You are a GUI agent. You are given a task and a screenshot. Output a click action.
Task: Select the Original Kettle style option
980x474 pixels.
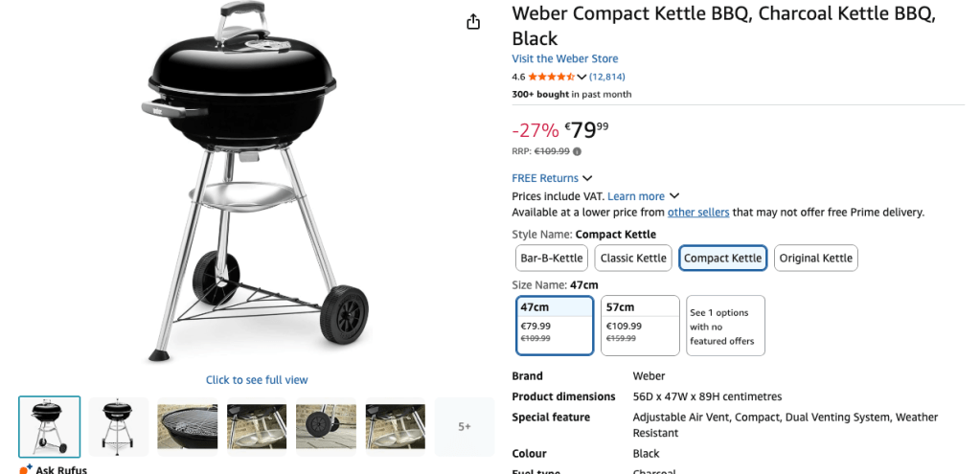point(815,258)
